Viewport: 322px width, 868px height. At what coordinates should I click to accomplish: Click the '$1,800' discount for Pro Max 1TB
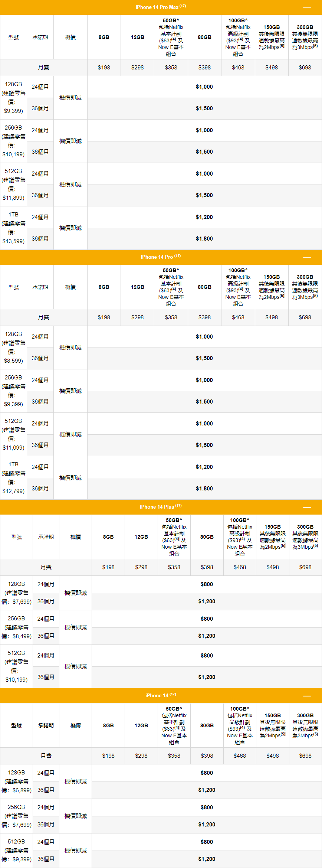coord(204,239)
